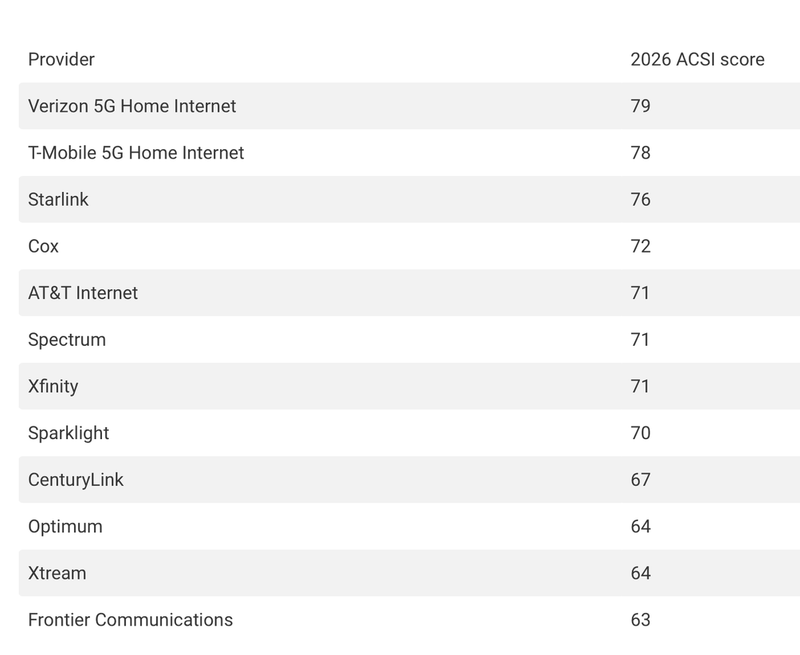Select the AT&T Internet row

(x=409, y=293)
